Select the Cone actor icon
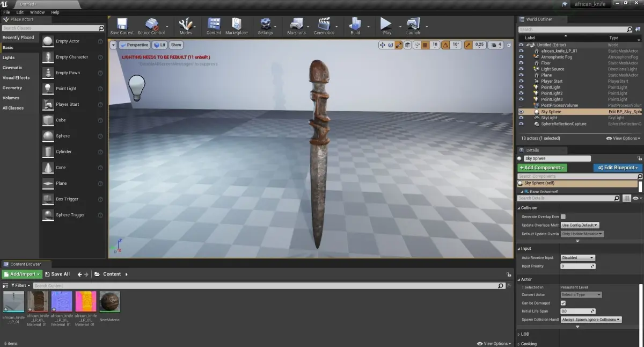 pyautogui.click(x=48, y=168)
